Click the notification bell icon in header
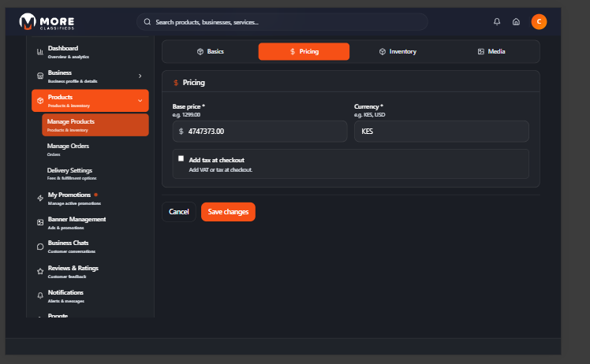 (496, 22)
